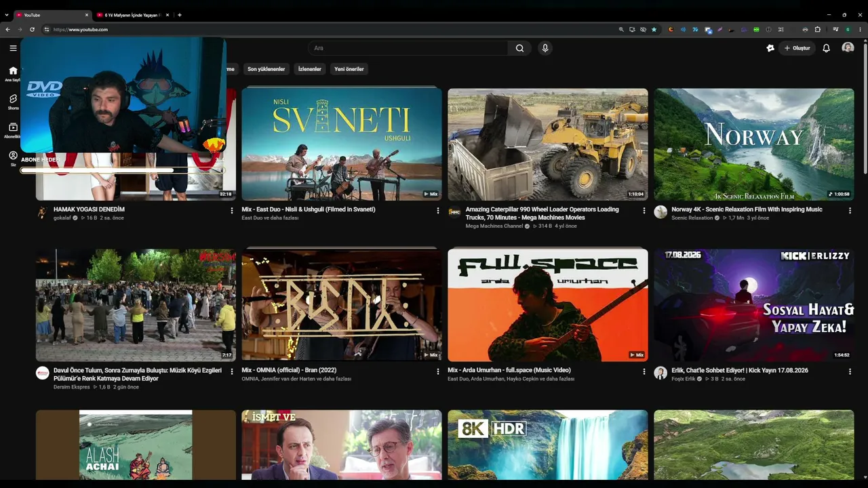Image resolution: width=868 pixels, height=488 pixels.
Task: Open a new browser tab
Action: point(180,15)
